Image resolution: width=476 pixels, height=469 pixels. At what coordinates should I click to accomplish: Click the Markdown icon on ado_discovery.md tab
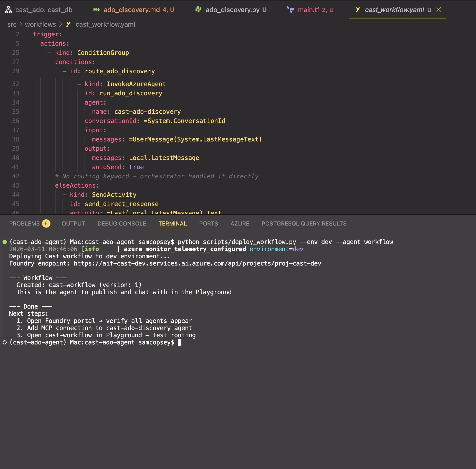click(96, 10)
